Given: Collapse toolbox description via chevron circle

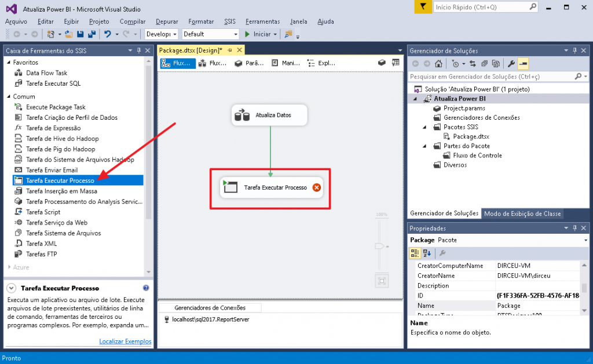Looking at the screenshot, I should click(12, 288).
